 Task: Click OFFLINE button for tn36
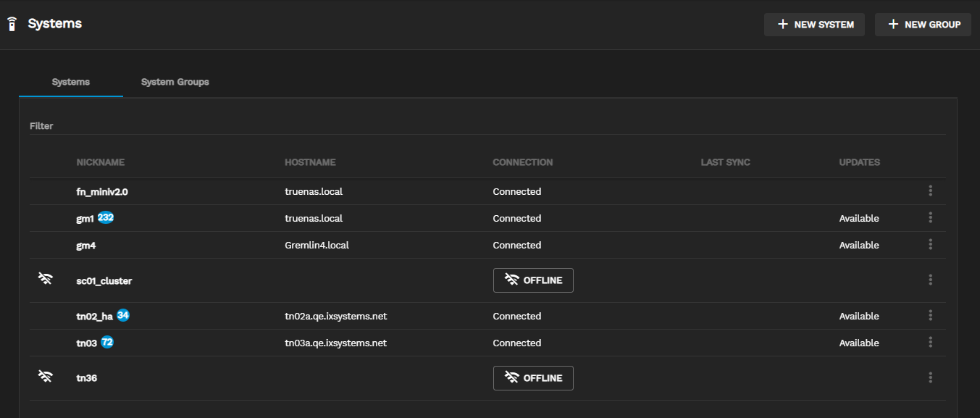pyautogui.click(x=533, y=378)
